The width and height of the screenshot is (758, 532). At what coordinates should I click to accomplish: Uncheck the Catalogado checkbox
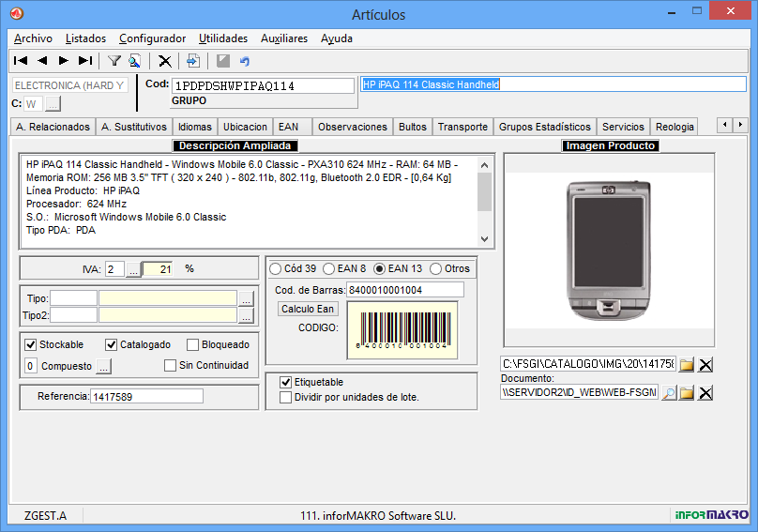click(112, 344)
